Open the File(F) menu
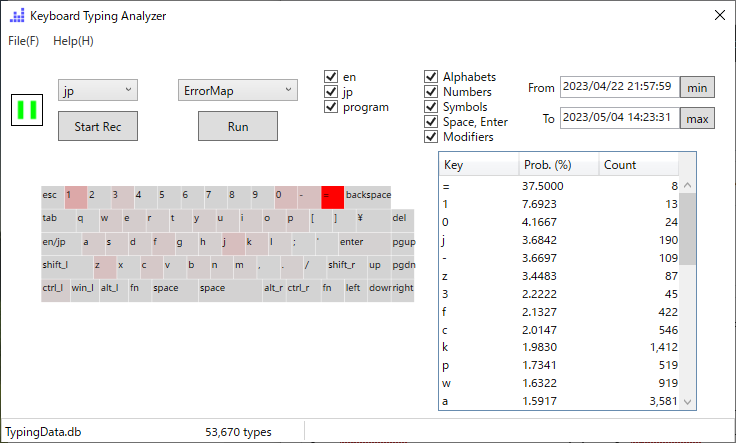736x443 pixels. point(23,41)
